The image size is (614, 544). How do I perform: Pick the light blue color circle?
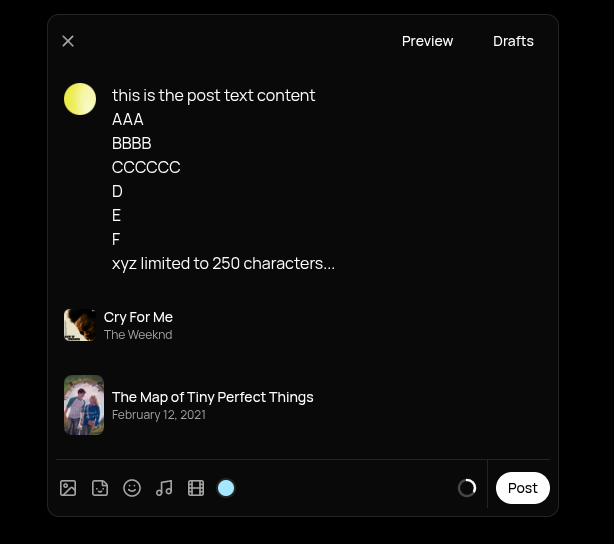(x=226, y=488)
